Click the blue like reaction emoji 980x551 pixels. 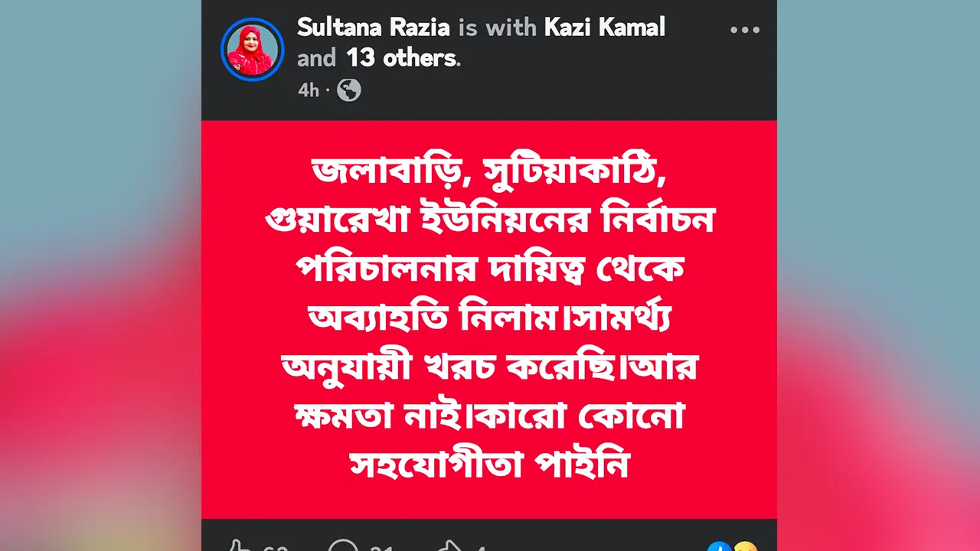[719, 546]
